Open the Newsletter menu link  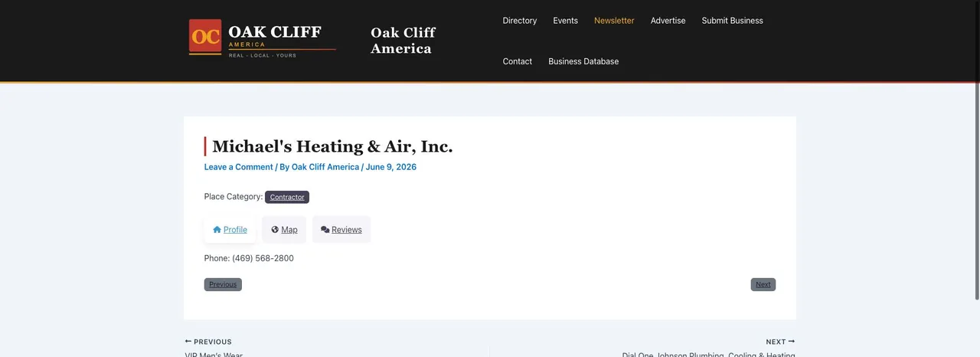[614, 21]
